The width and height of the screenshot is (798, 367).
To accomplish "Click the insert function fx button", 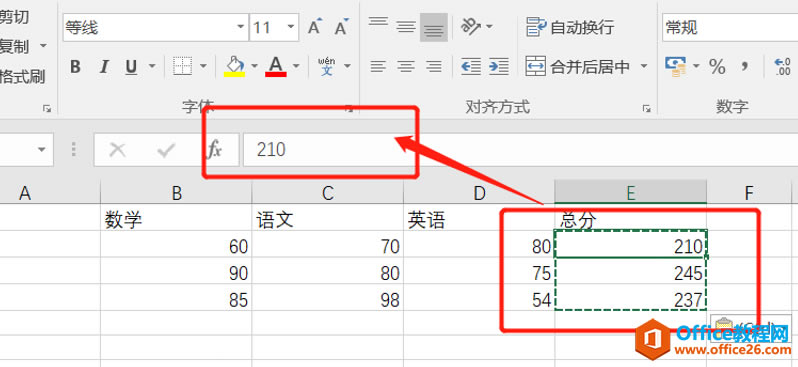I will (215, 150).
